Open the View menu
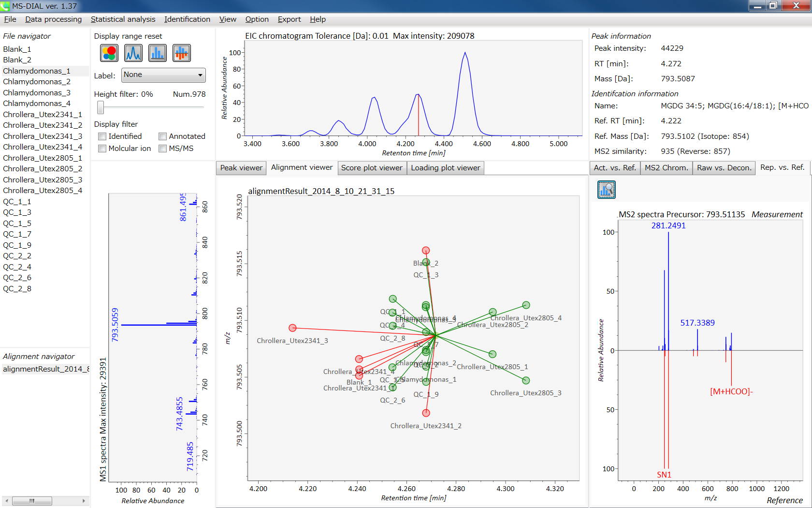 point(228,19)
